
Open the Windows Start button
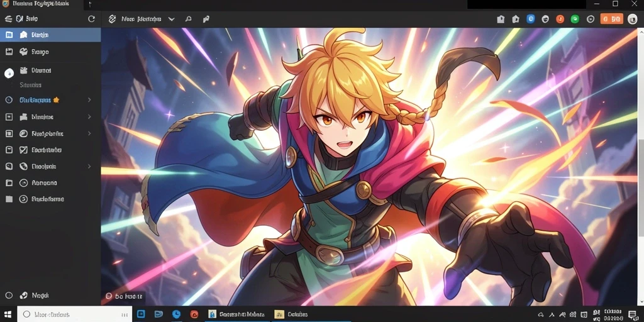click(x=8, y=314)
